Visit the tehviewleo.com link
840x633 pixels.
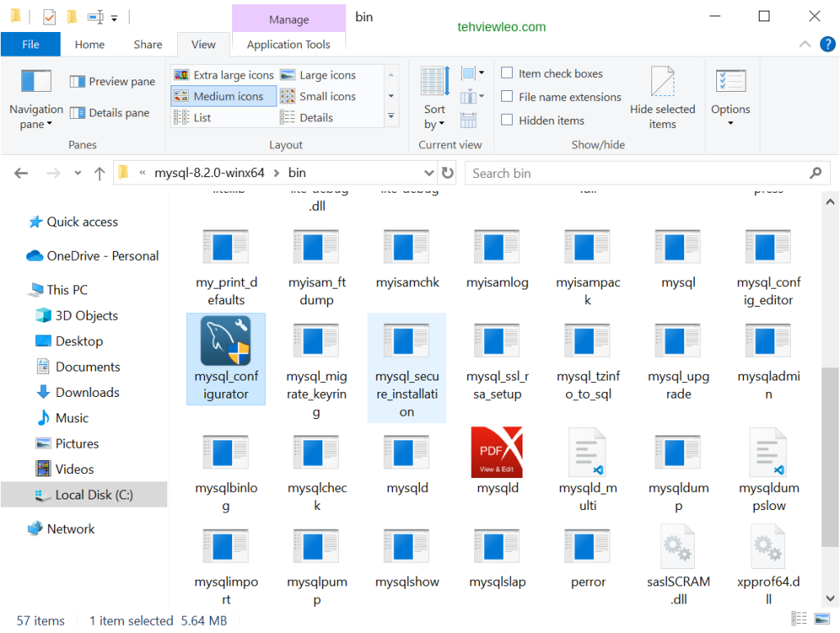coord(501,26)
